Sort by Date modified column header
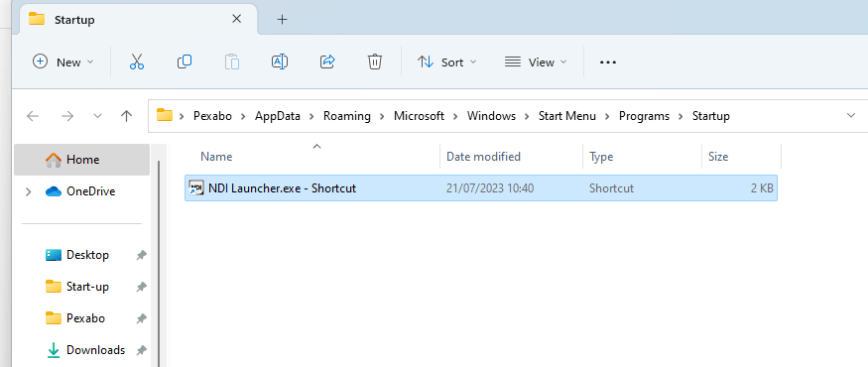The width and height of the screenshot is (868, 367). point(512,157)
